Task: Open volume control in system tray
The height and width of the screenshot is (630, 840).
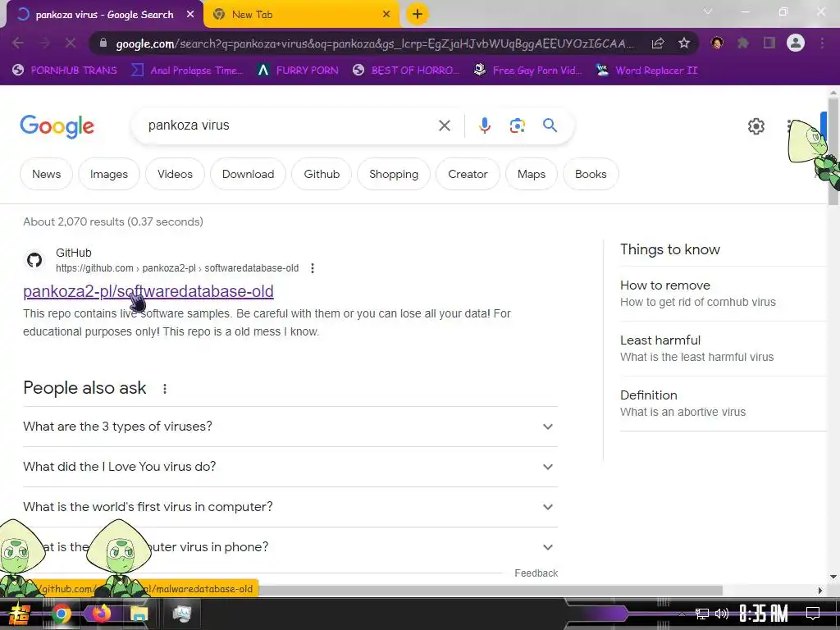Action: click(722, 614)
